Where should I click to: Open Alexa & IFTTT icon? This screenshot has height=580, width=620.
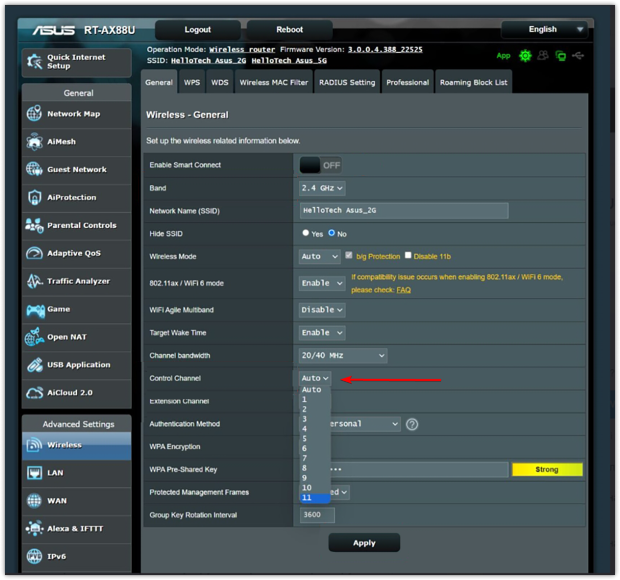click(34, 529)
